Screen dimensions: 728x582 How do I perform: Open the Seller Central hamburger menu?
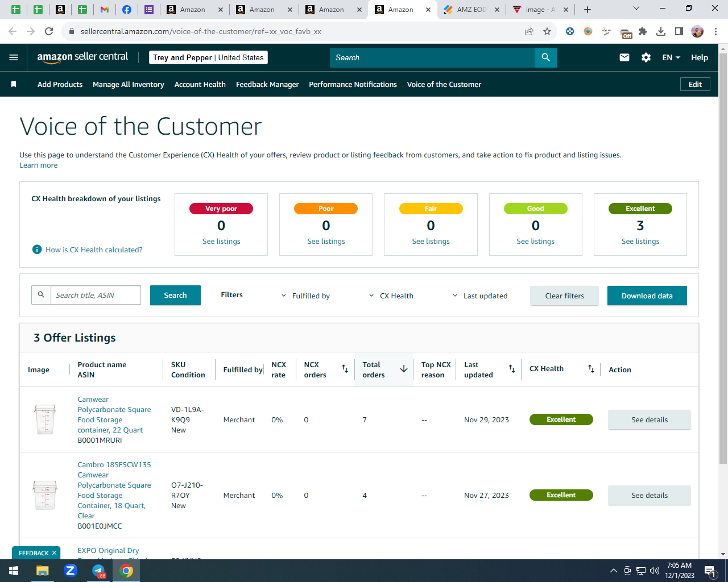pos(14,57)
